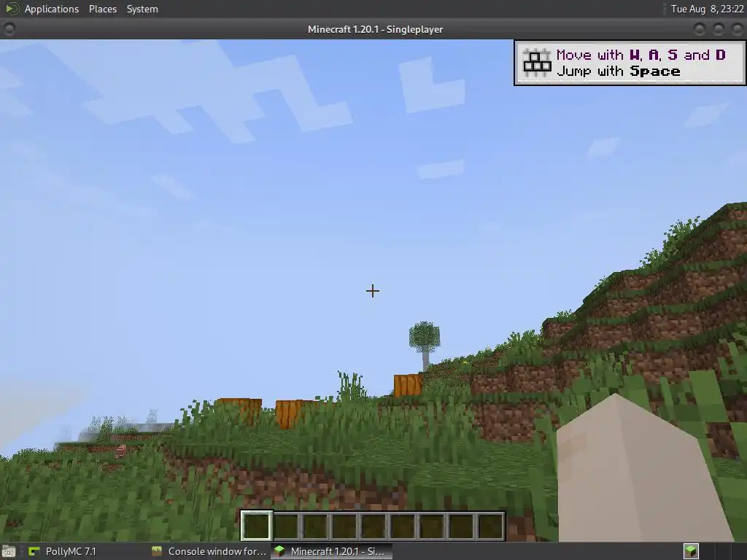Open the Places menu
This screenshot has width=747, height=560.
[x=102, y=9]
